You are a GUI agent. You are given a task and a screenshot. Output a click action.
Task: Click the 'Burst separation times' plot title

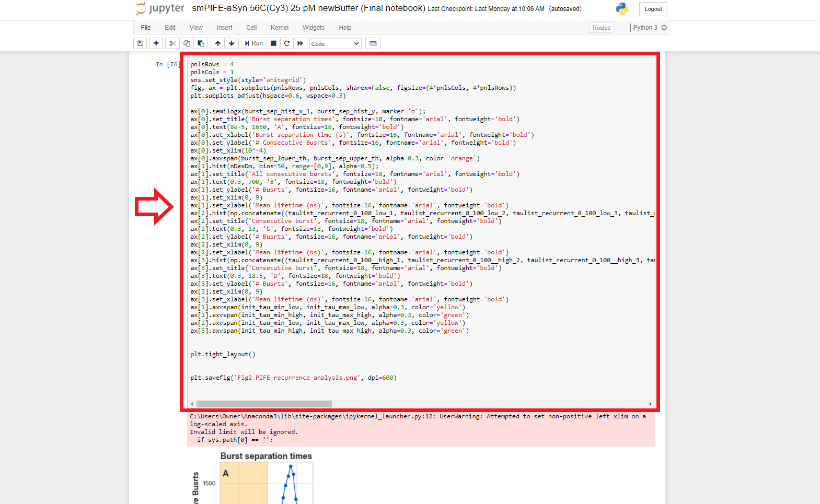click(x=266, y=456)
